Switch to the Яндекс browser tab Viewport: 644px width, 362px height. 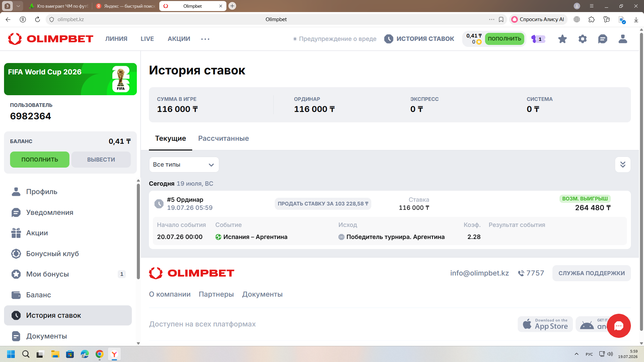click(x=125, y=6)
